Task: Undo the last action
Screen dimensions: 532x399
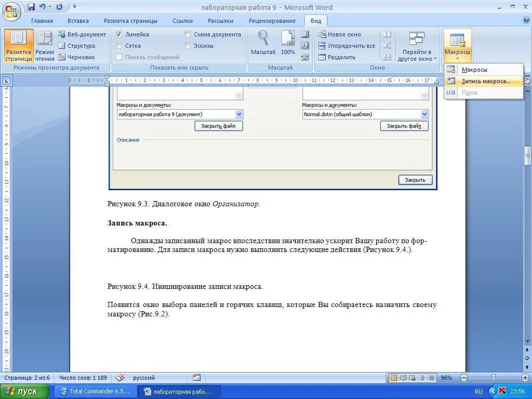Action: pyautogui.click(x=43, y=7)
